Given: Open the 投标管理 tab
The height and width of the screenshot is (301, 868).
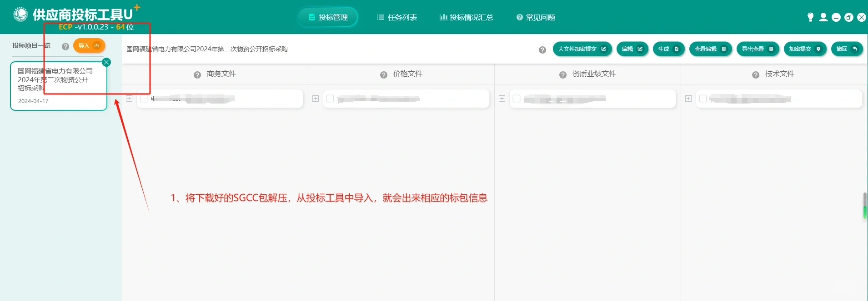Looking at the screenshot, I should 328,17.
